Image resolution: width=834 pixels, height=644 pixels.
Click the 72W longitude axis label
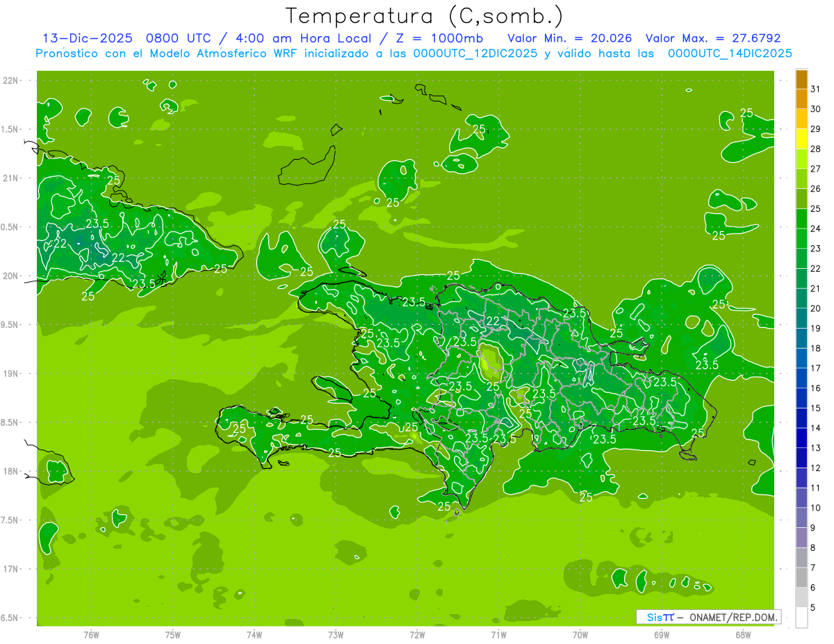point(417,634)
